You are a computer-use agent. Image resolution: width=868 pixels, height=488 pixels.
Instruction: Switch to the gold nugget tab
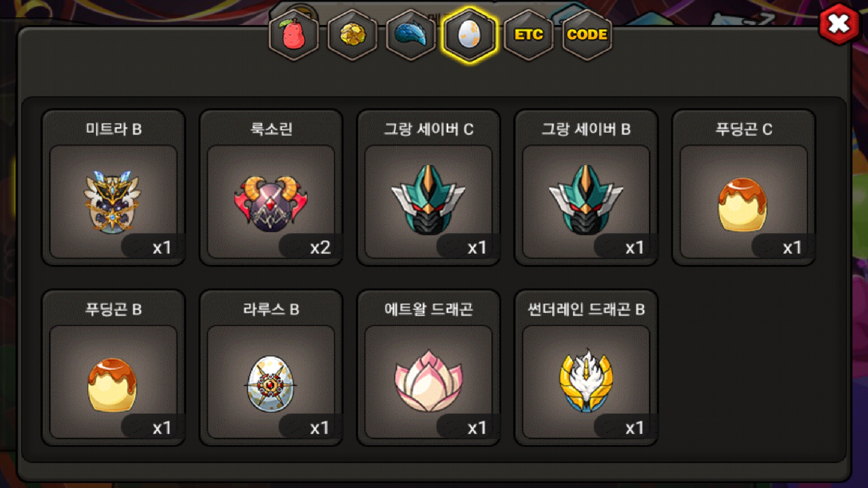[x=353, y=35]
